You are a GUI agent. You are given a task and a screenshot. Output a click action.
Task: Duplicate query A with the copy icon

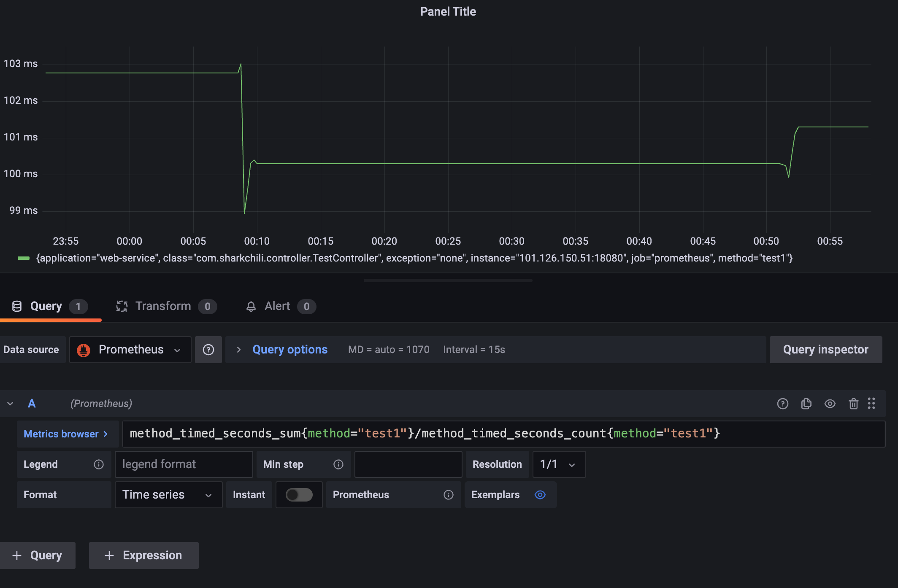click(x=806, y=404)
